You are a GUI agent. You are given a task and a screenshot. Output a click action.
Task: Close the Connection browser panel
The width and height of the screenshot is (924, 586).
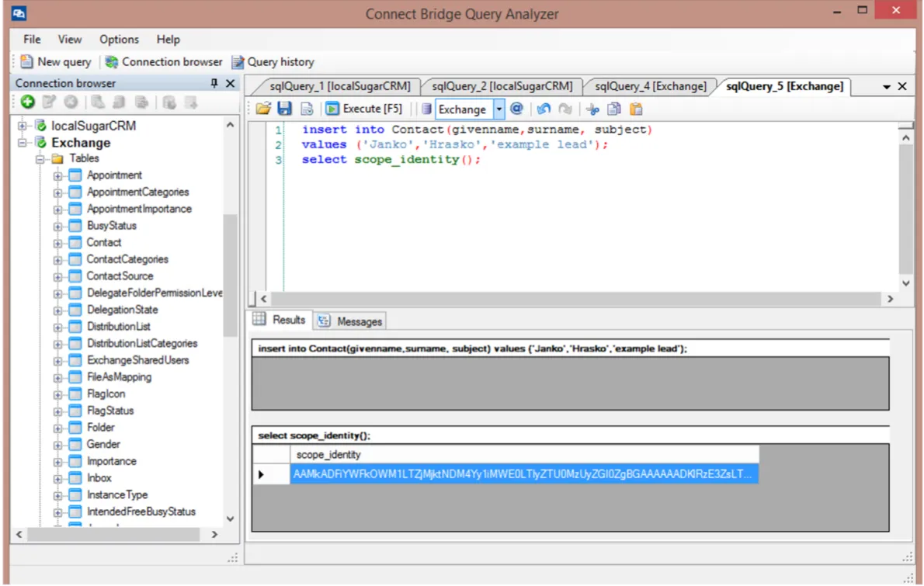pos(231,83)
